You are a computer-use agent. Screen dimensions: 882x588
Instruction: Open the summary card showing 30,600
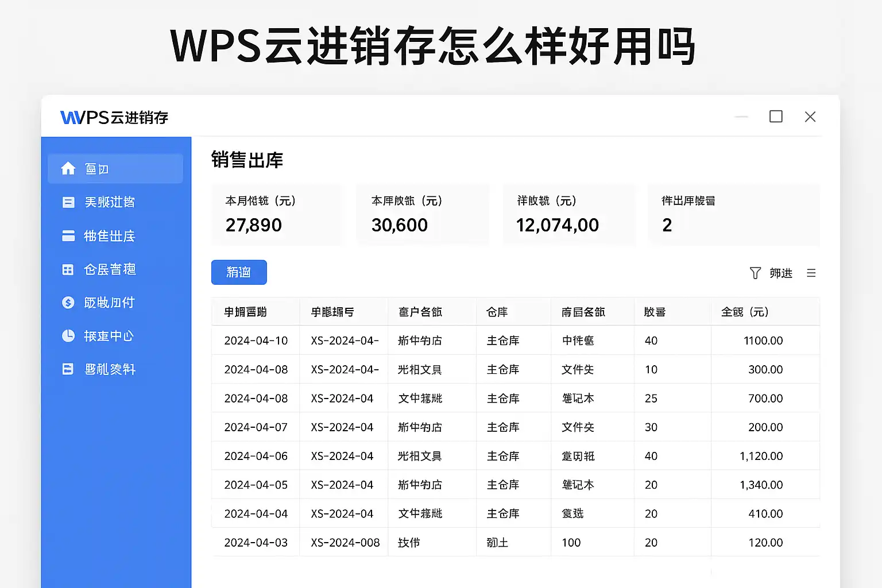pyautogui.click(x=423, y=215)
